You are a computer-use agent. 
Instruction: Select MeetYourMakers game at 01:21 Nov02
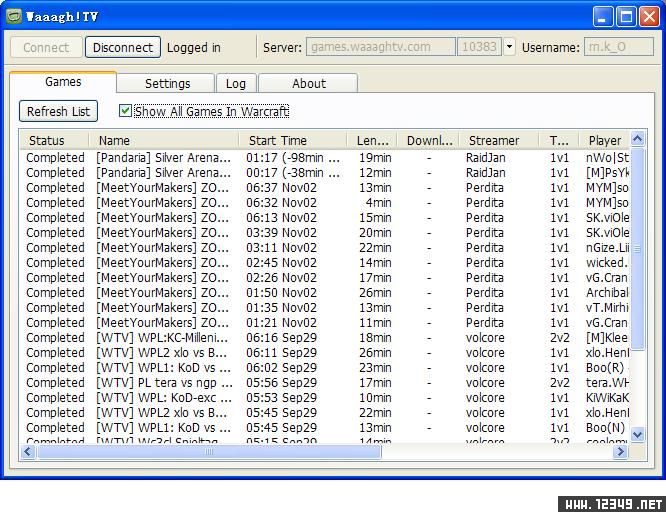pyautogui.click(x=325, y=323)
